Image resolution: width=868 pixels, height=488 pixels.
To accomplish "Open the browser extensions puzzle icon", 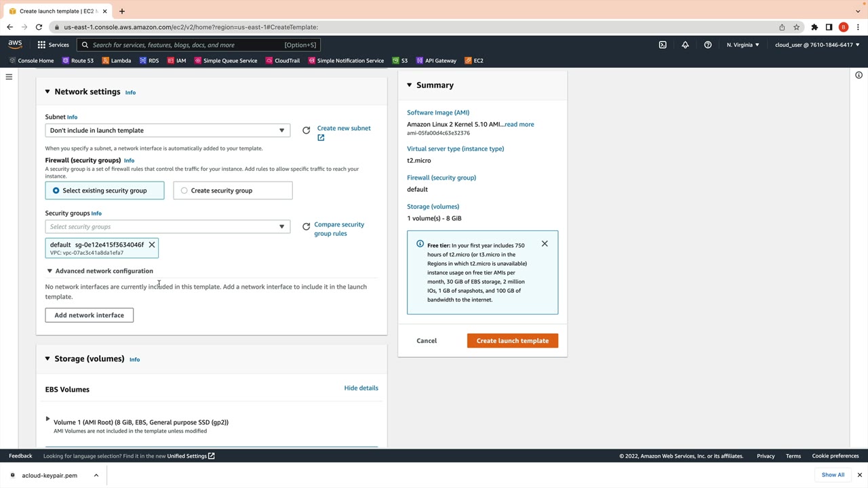I will tap(814, 27).
